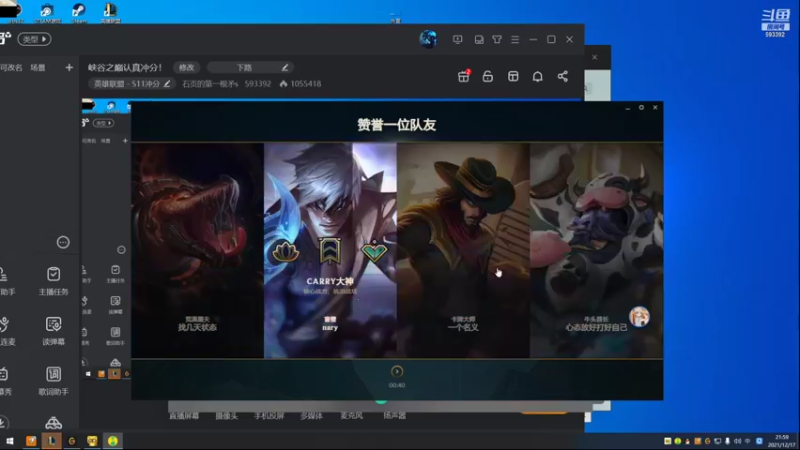Viewport: 800px width, 450px height.
Task: Open the user avatar in streaming app title bar
Action: [428, 39]
